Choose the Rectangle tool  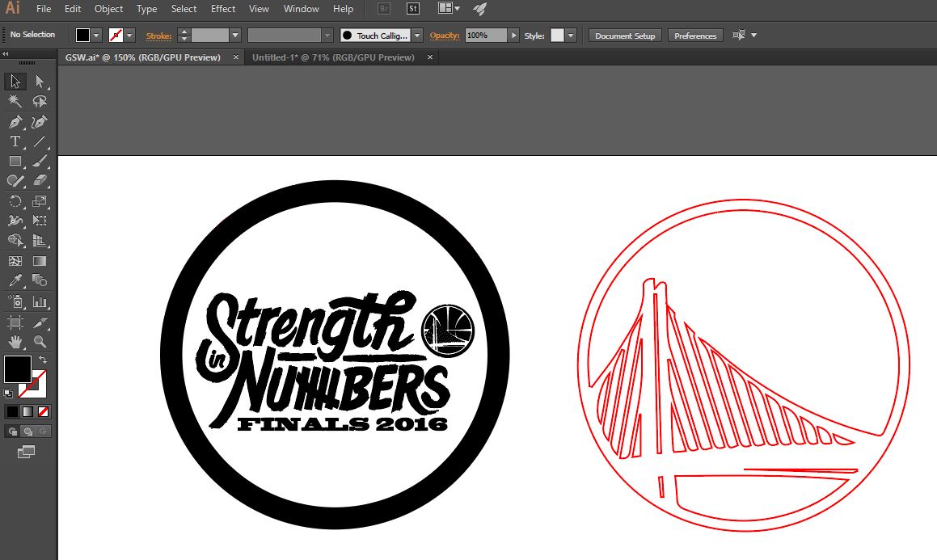tap(15, 161)
